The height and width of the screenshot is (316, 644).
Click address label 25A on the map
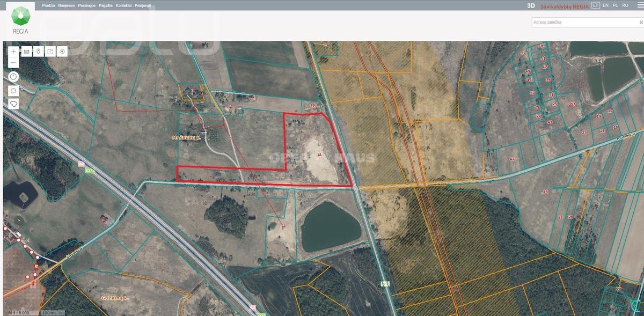(x=572, y=105)
